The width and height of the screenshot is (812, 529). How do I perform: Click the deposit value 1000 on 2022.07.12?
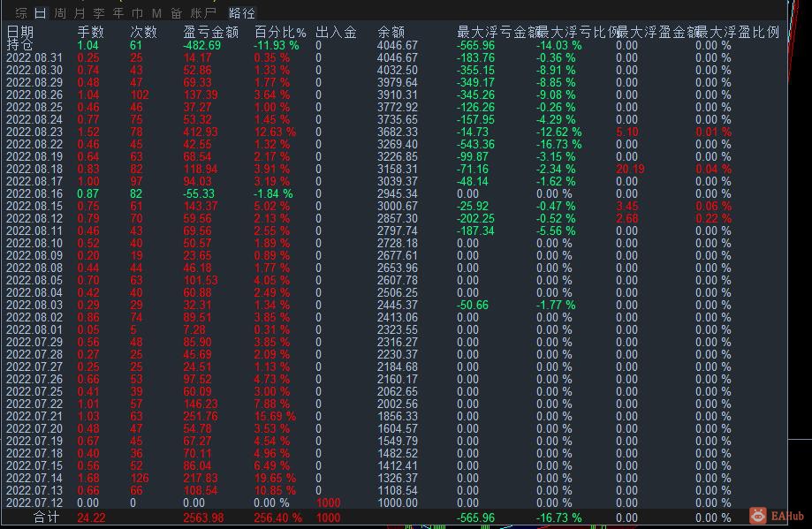[x=329, y=503]
